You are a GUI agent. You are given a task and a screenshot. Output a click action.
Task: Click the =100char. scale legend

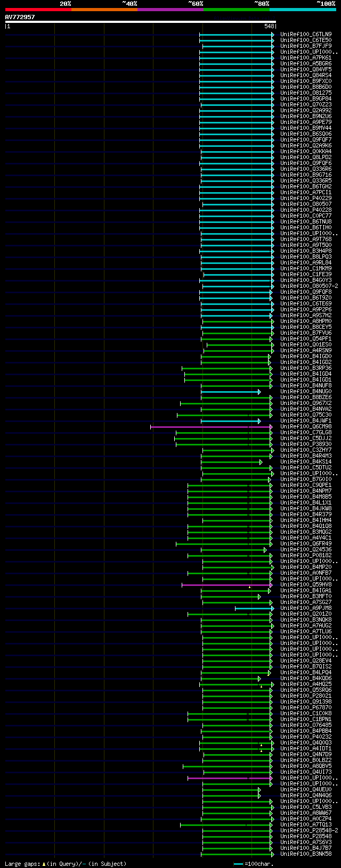click(254, 864)
